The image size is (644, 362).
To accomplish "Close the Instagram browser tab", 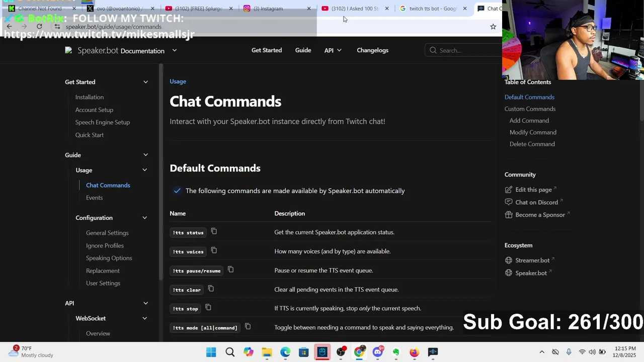I will 309,9.
